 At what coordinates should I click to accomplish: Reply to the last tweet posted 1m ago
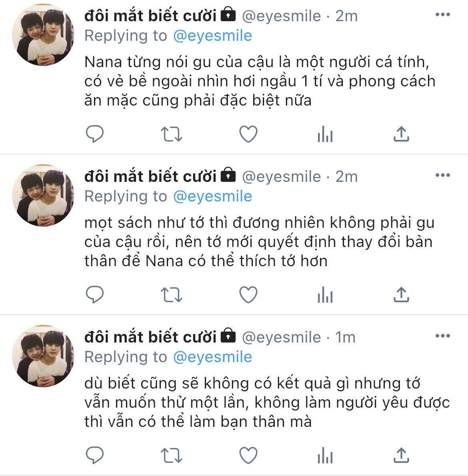[95, 455]
